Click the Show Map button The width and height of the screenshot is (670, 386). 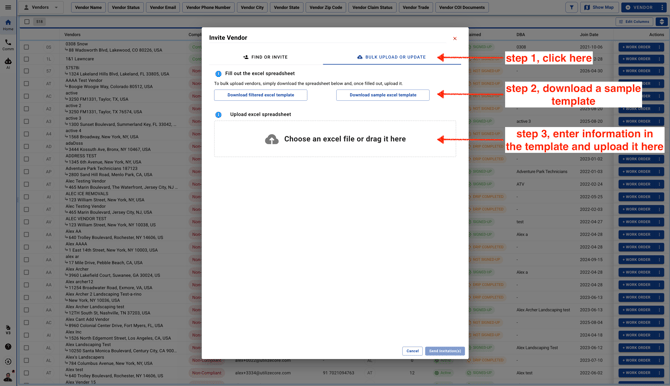pos(599,7)
